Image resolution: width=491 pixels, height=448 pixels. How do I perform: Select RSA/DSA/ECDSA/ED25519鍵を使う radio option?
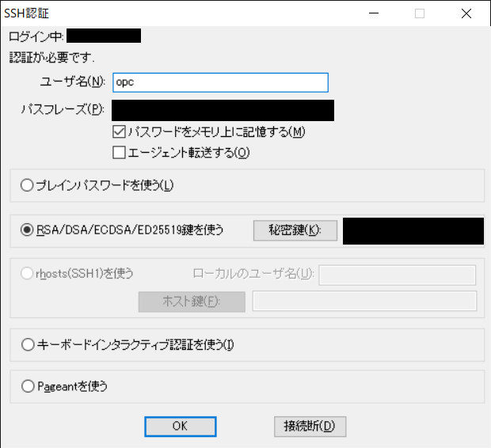pos(28,230)
